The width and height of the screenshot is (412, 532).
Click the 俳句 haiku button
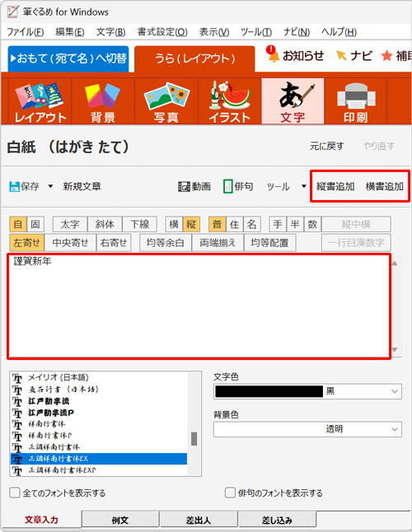pos(238,186)
